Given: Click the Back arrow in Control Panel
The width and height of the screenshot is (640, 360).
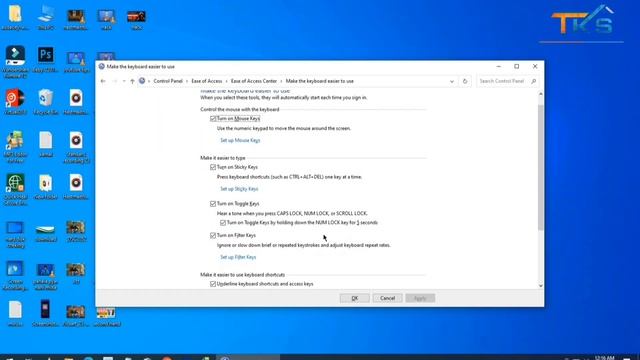Looking at the screenshot, I should point(103,81).
